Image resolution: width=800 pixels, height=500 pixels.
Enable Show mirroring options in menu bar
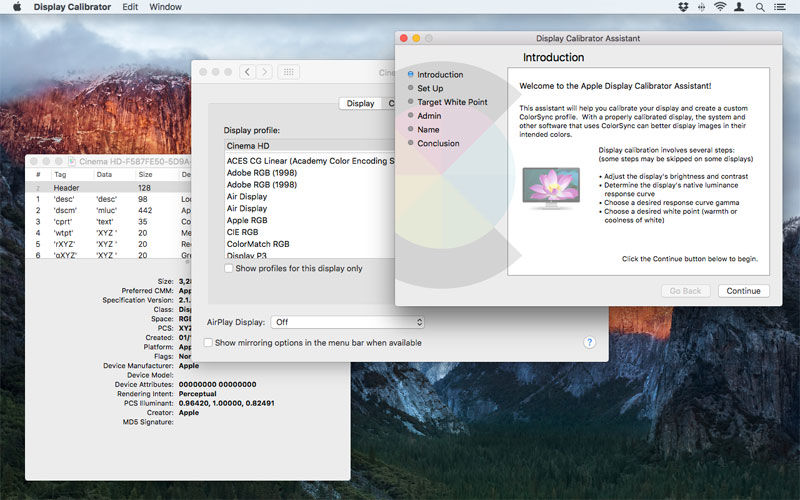coord(208,342)
